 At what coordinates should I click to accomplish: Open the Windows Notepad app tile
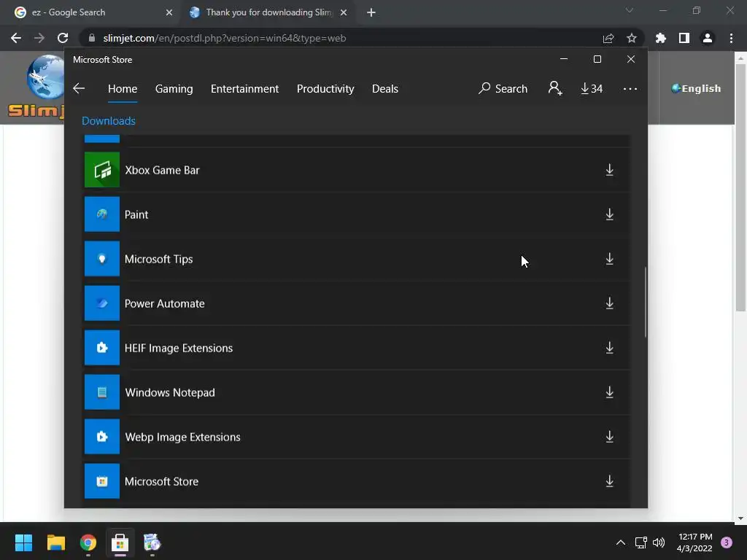point(102,392)
